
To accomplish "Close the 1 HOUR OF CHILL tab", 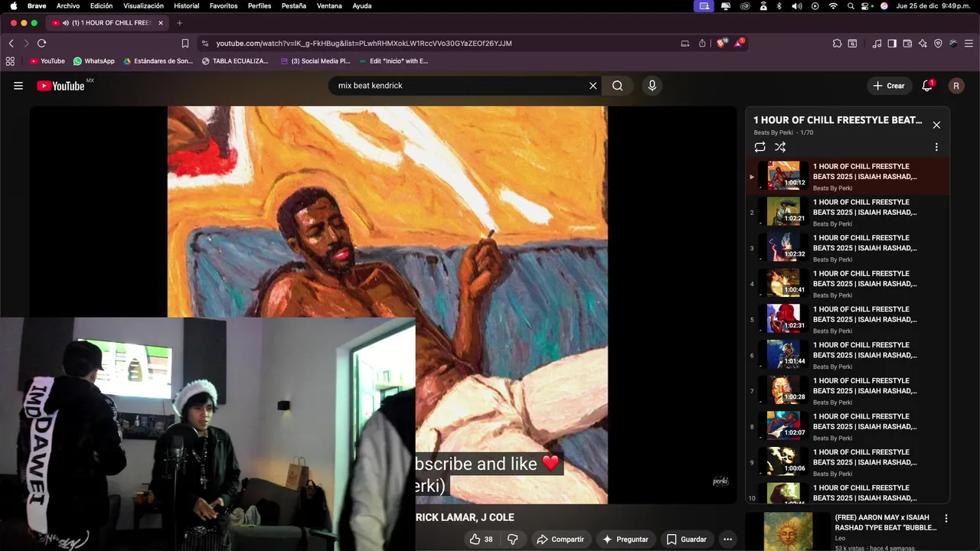I will click(x=161, y=23).
